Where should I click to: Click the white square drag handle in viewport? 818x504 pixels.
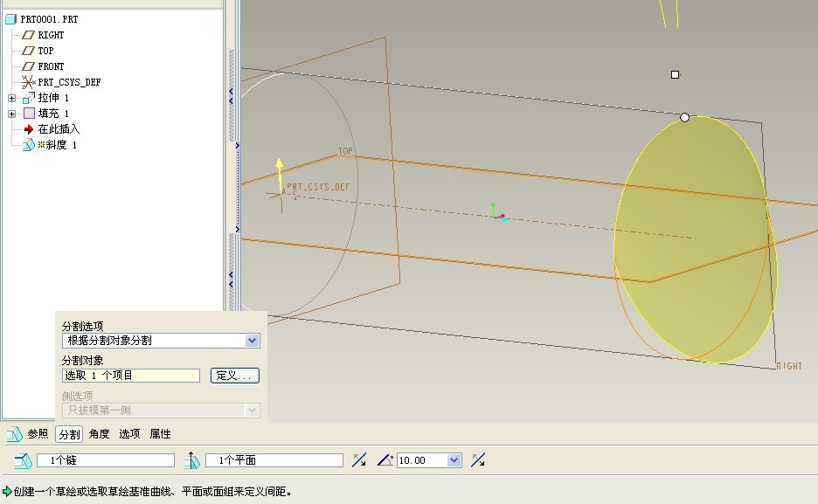(675, 74)
